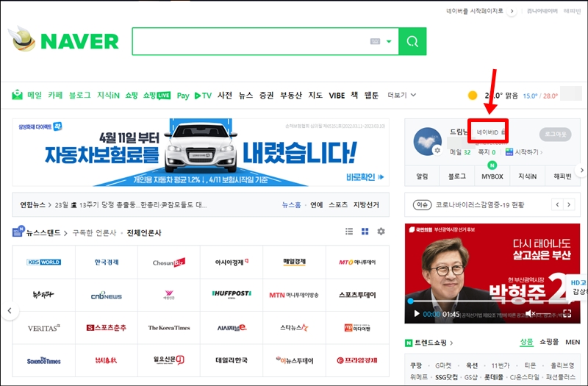Viewport: 588px width, 386px height.
Task: Select the MEN tab in trend shopping
Action: point(573,342)
